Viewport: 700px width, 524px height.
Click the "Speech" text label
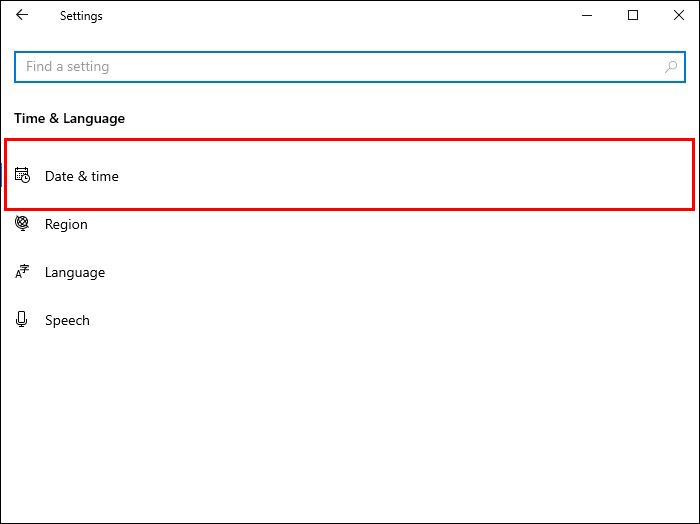click(x=67, y=320)
